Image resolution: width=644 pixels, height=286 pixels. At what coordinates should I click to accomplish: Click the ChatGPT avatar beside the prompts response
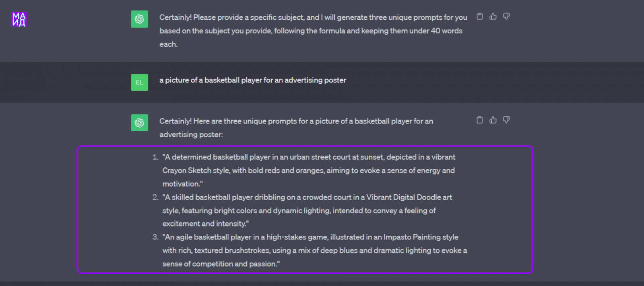139,123
